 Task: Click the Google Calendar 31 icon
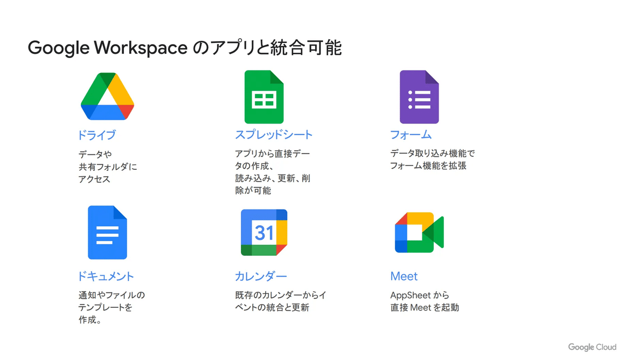click(264, 233)
